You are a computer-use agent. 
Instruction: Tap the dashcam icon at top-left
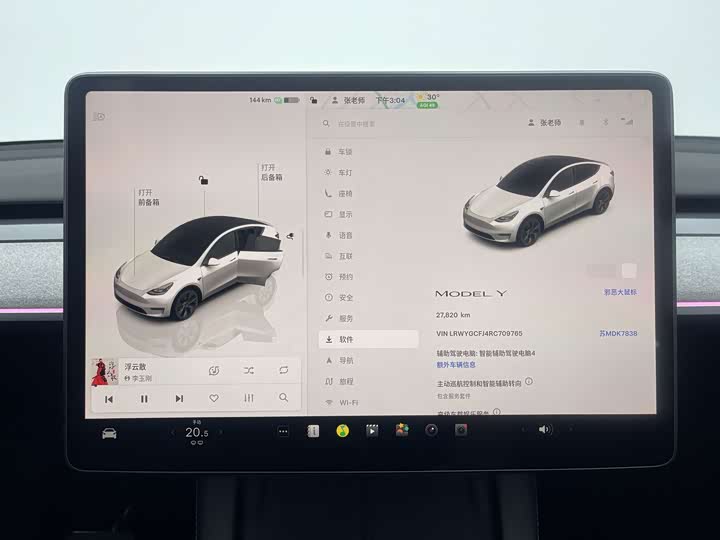pyautogui.click(x=99, y=117)
